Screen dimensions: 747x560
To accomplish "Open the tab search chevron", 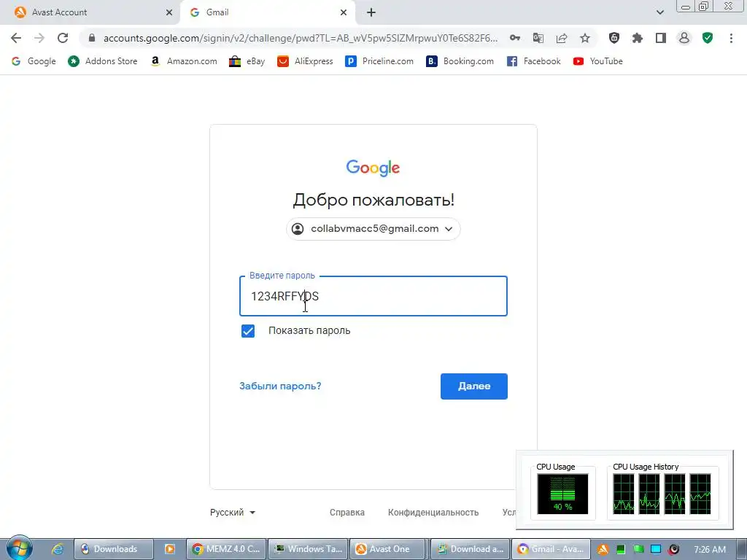I will pyautogui.click(x=659, y=12).
